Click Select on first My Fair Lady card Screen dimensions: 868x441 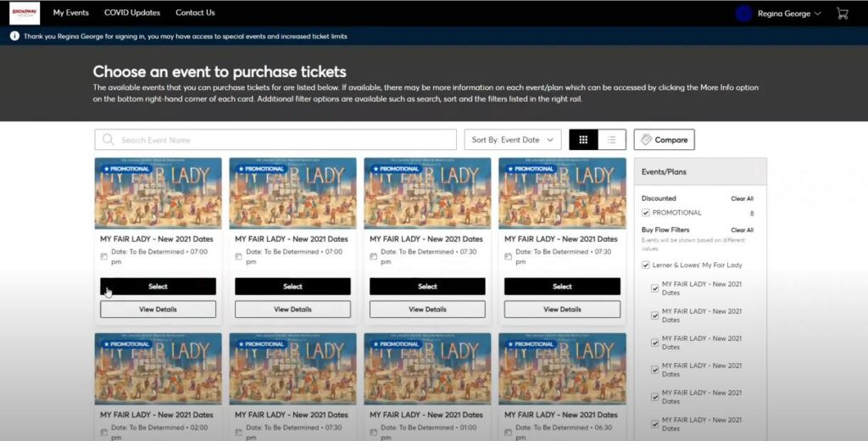pos(158,287)
